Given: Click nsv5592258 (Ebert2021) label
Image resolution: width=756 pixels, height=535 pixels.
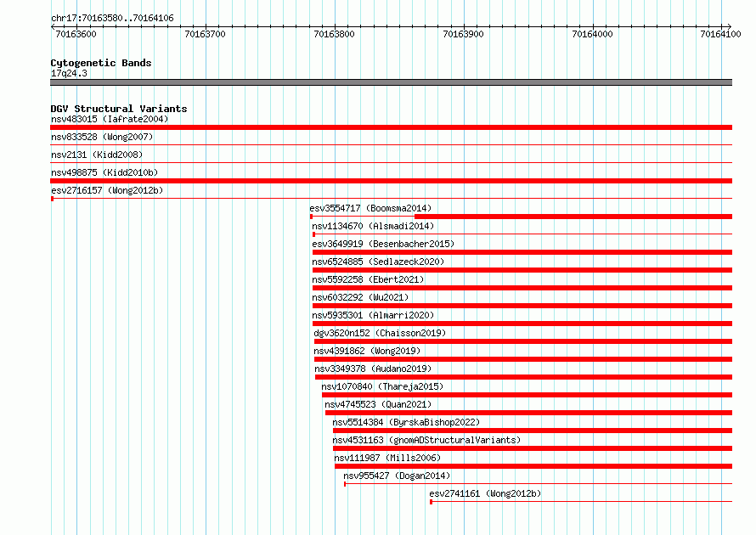Looking at the screenshot, I should [x=368, y=279].
